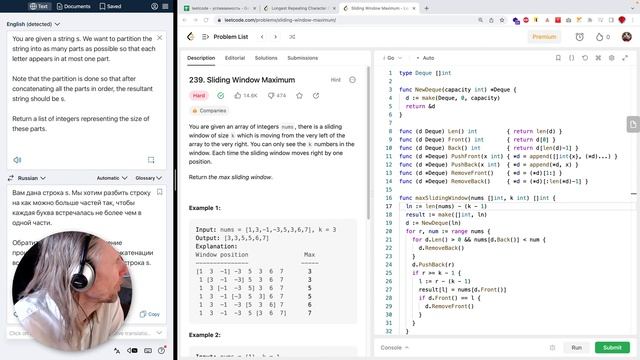The height and width of the screenshot is (360, 640).
Task: Select the Editorial tab
Action: [235, 58]
